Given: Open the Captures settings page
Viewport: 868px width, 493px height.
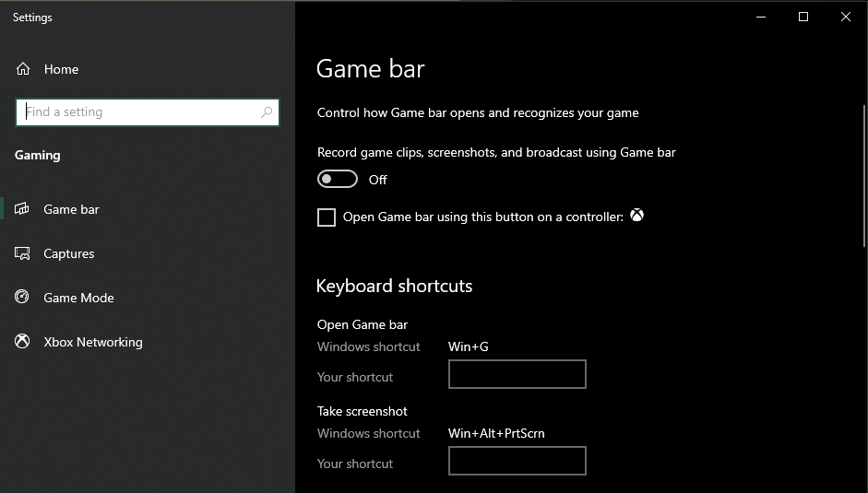Looking at the screenshot, I should 69,253.
